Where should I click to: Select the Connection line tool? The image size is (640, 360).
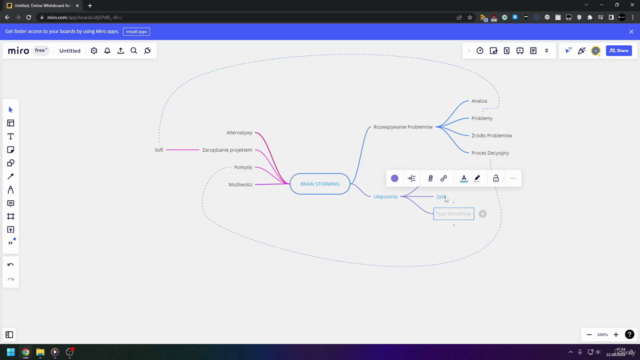[11, 176]
